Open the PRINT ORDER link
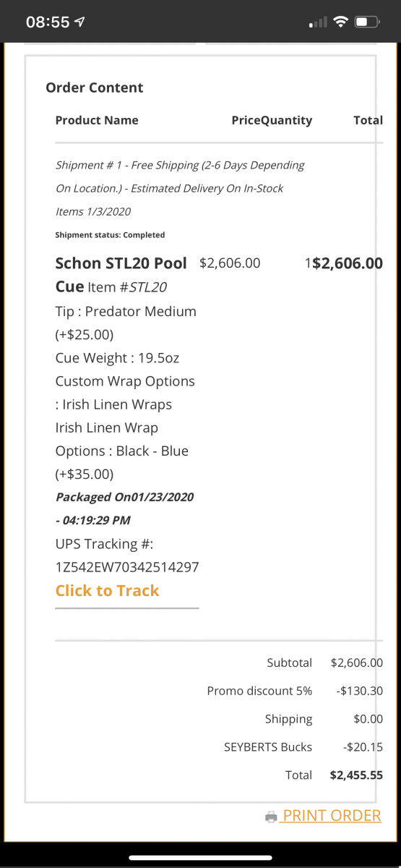 click(x=332, y=816)
